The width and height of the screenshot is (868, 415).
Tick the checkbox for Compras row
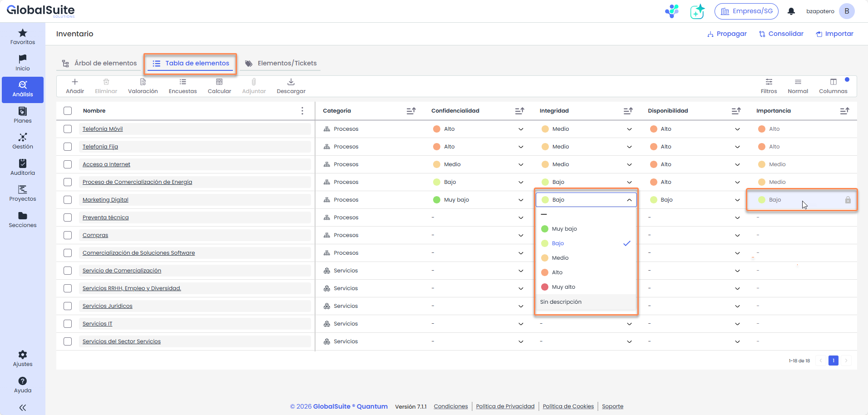tap(68, 235)
